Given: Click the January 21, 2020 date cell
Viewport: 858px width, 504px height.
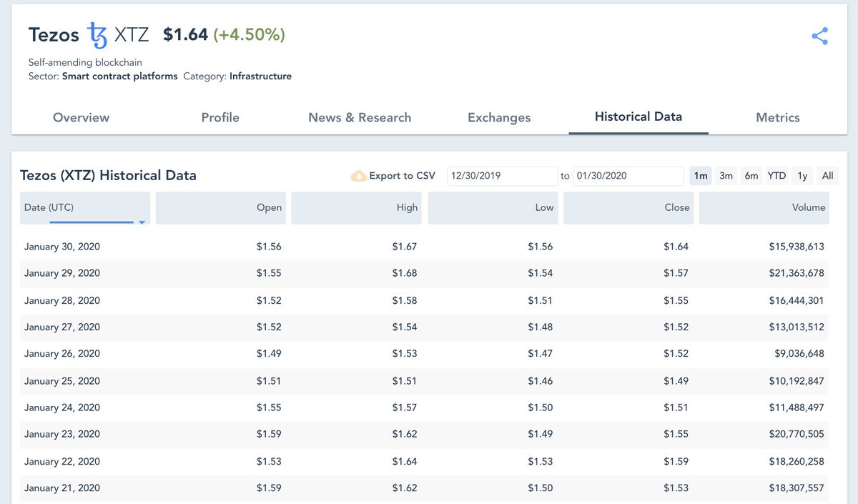Looking at the screenshot, I should click(62, 488).
